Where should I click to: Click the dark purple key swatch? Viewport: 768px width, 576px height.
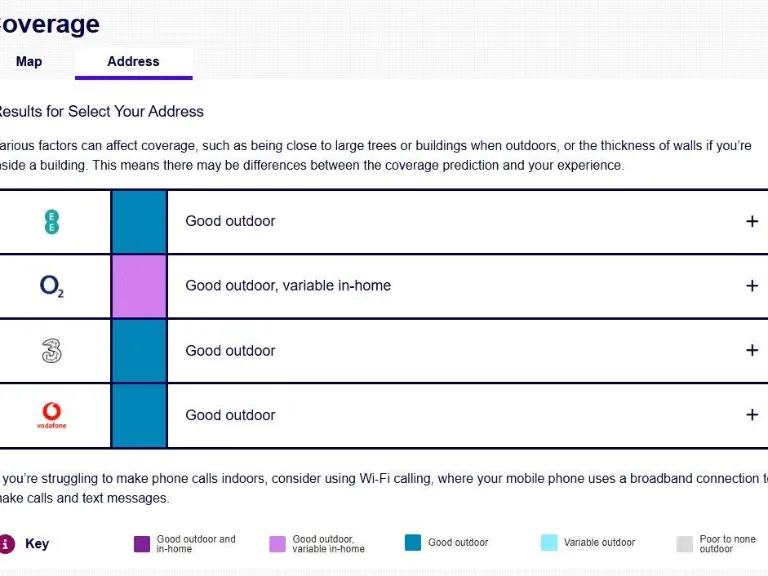(142, 544)
